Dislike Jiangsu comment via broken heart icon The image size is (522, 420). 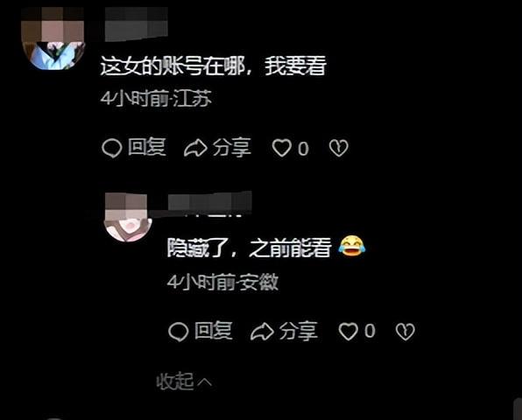pos(339,148)
